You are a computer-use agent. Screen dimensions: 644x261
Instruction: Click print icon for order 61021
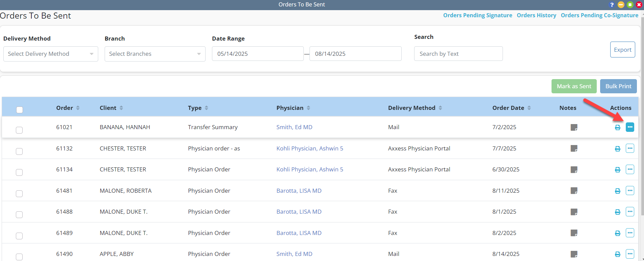tap(617, 127)
